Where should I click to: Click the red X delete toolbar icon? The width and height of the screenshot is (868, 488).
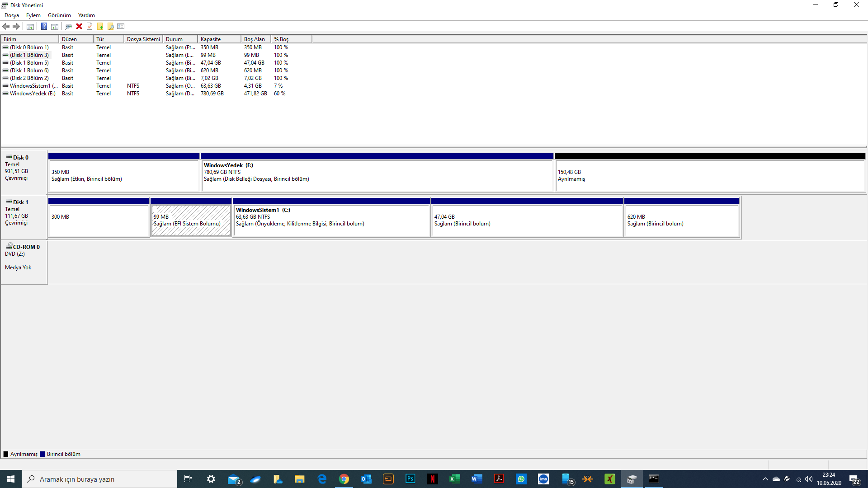click(79, 26)
